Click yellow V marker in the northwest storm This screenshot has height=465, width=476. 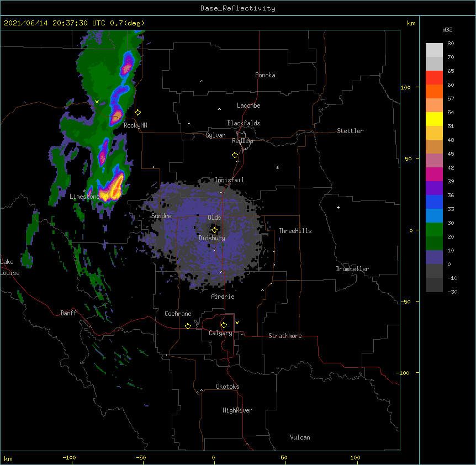coord(97,102)
